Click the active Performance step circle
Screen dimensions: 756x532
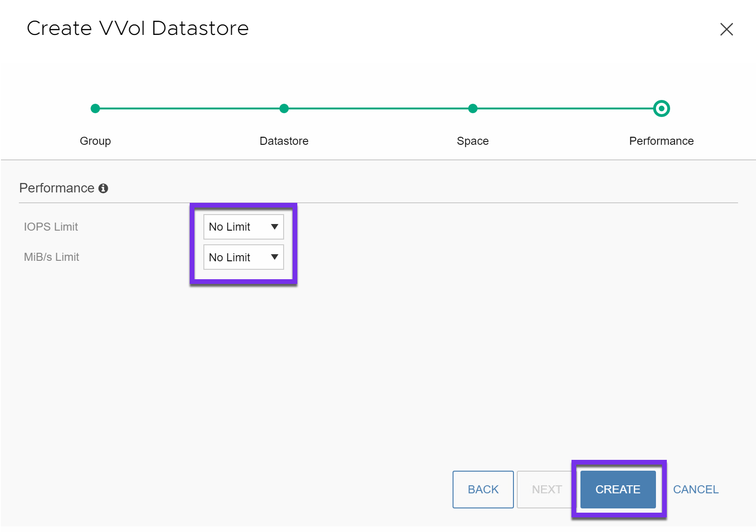pos(661,108)
